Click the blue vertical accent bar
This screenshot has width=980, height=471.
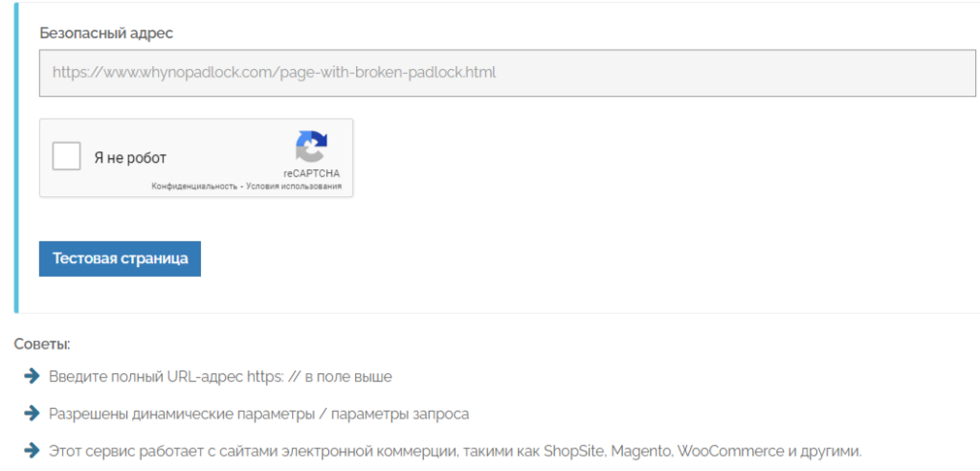click(16, 158)
